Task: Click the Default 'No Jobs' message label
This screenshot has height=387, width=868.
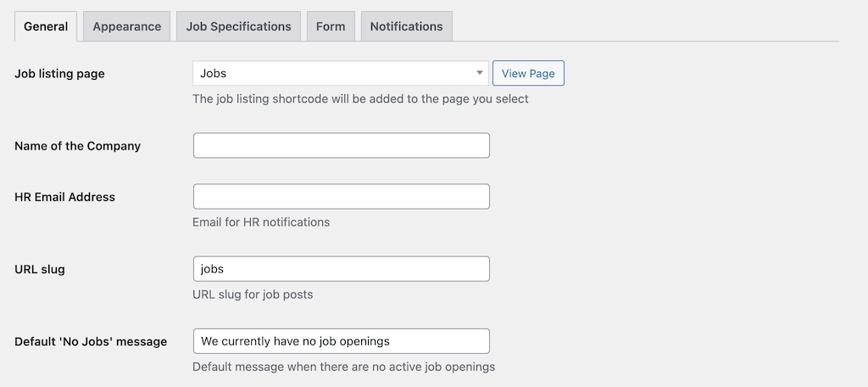Action: pos(91,341)
